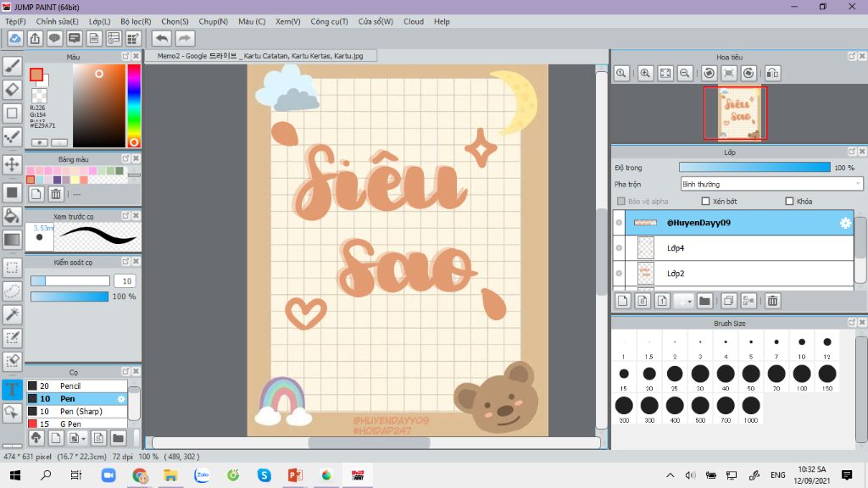Select the Pencil brush in brush list

77,385
